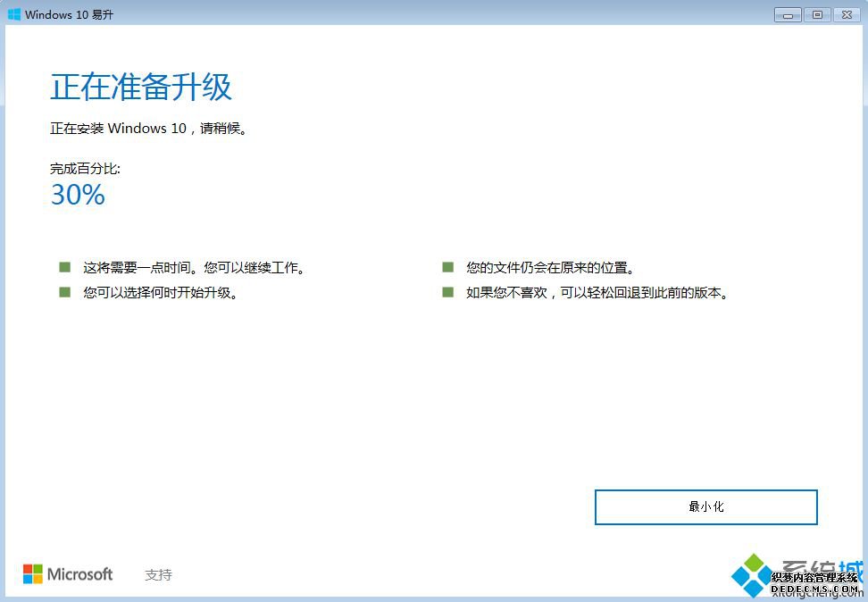Click text 您的文件仍会在原来的位置。
This screenshot has height=602, width=868.
click(x=550, y=268)
